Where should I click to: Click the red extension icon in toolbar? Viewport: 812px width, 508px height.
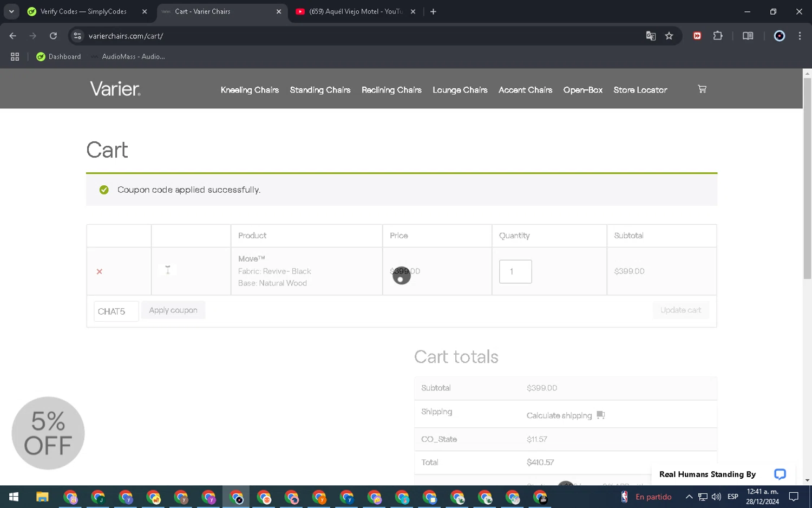pyautogui.click(x=697, y=36)
